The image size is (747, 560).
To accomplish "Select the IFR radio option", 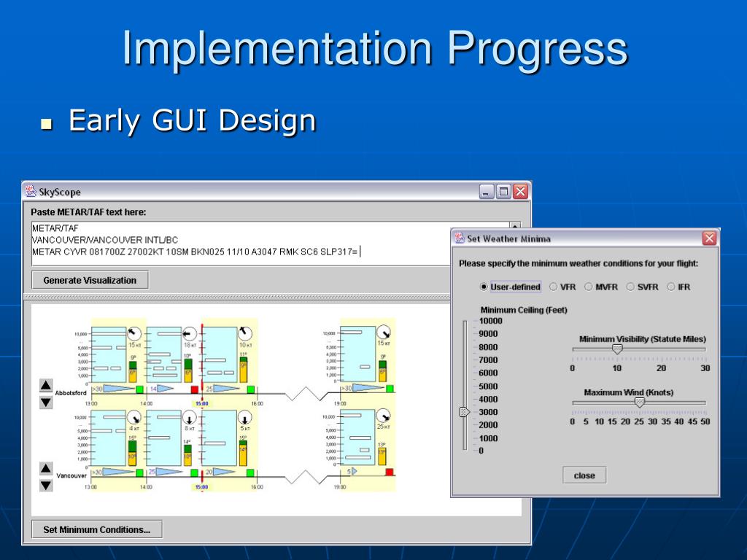I will [679, 287].
